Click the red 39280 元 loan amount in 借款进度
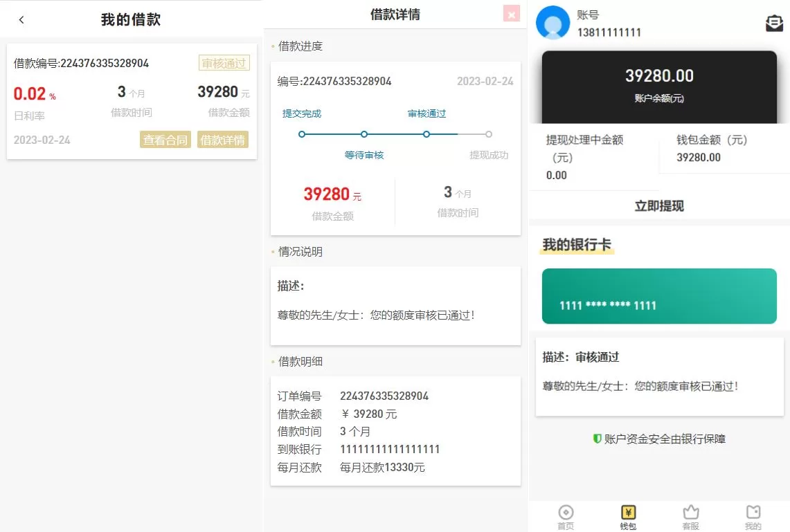The image size is (790, 532). click(x=332, y=194)
